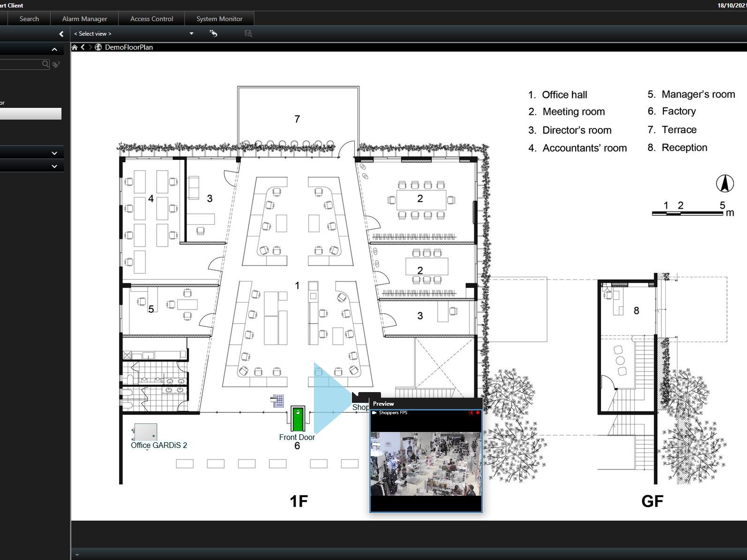Select the Office GARDiS 2 controller icon
The height and width of the screenshot is (560, 747).
[145, 431]
